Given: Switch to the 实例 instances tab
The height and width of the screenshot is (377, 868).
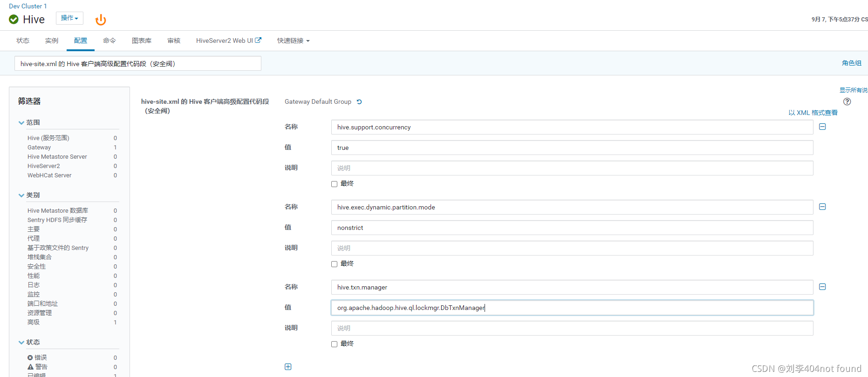Looking at the screenshot, I should click(x=52, y=40).
